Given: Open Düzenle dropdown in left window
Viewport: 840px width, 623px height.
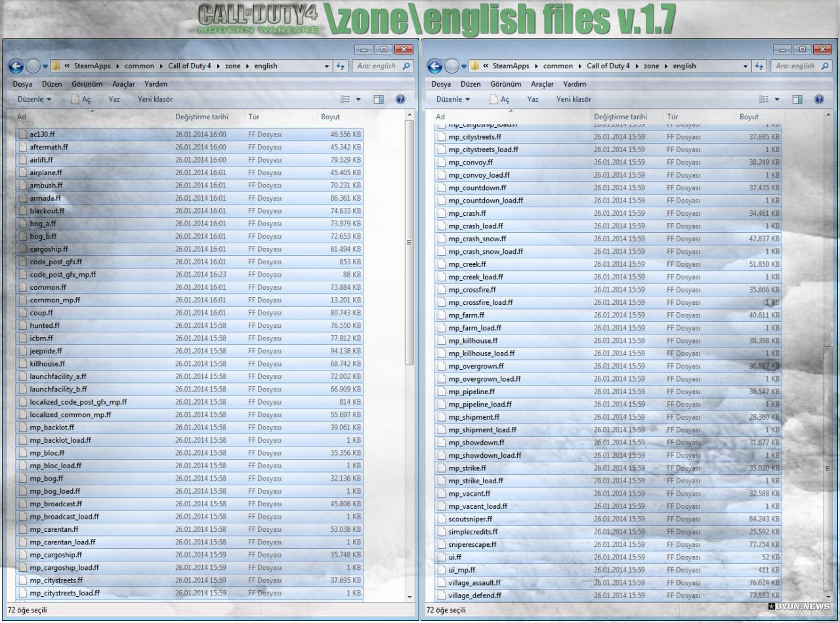Looking at the screenshot, I should pos(34,100).
